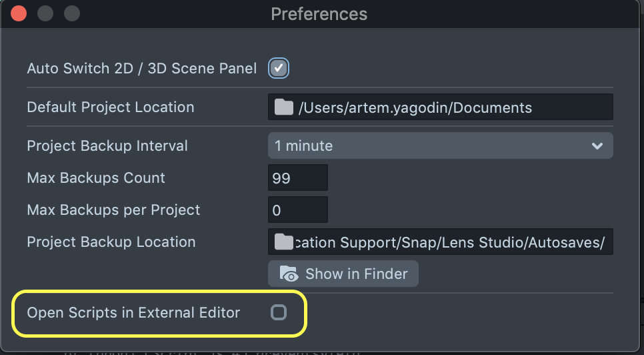The width and height of the screenshot is (644, 355).
Task: Click the eye-folder icon on Show in Finder
Action: [x=289, y=274]
